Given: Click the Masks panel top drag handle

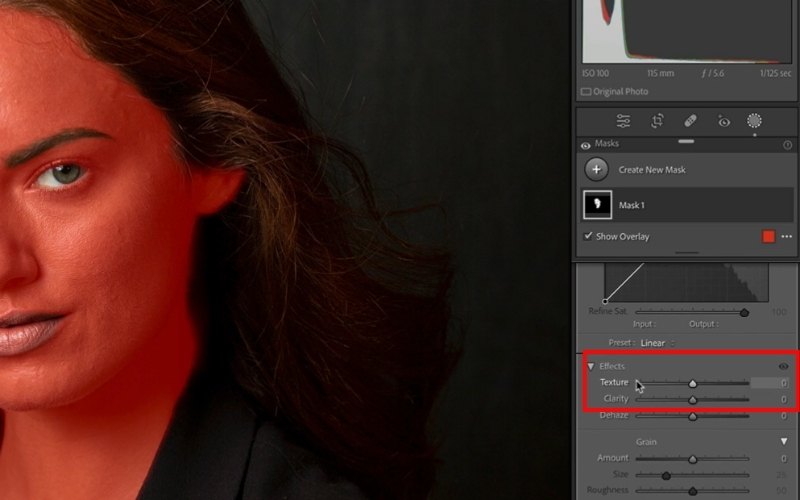Looking at the screenshot, I should (x=686, y=141).
